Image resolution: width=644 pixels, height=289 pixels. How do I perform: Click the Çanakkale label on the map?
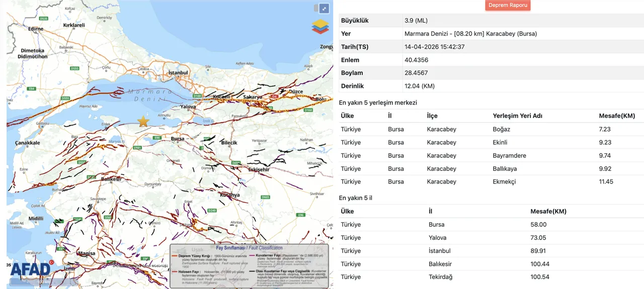pos(27,143)
